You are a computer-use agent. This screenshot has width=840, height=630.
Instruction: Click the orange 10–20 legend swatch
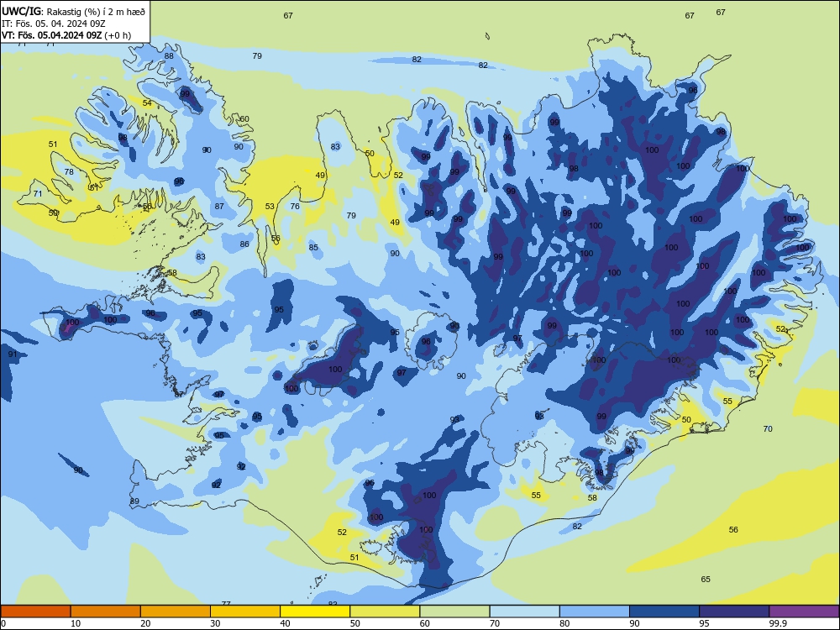pyautogui.click(x=106, y=612)
